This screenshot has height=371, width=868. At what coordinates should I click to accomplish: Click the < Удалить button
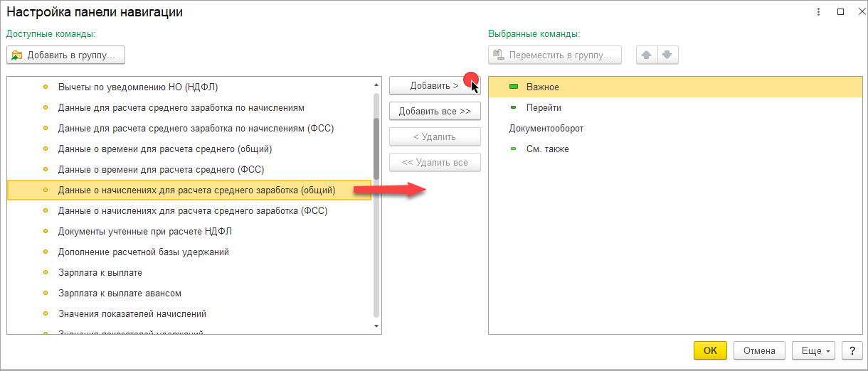[435, 137]
